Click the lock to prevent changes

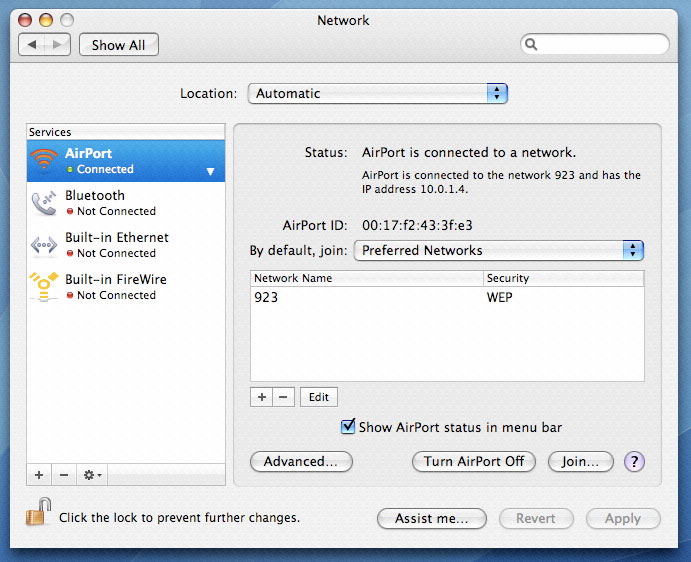[x=38, y=512]
